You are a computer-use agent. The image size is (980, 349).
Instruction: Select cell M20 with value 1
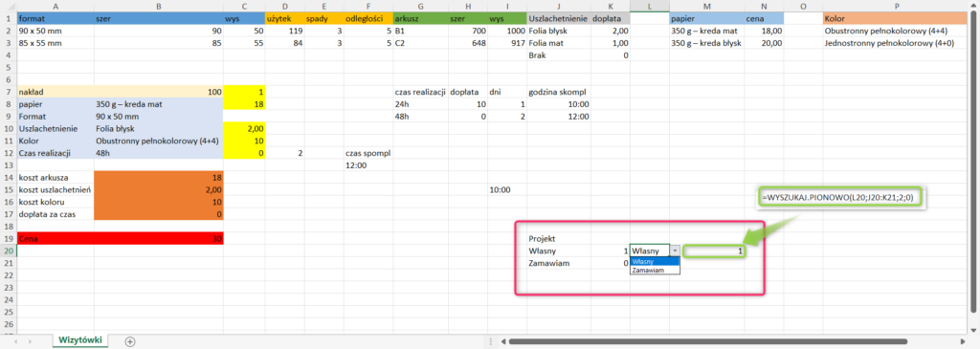[x=714, y=251]
